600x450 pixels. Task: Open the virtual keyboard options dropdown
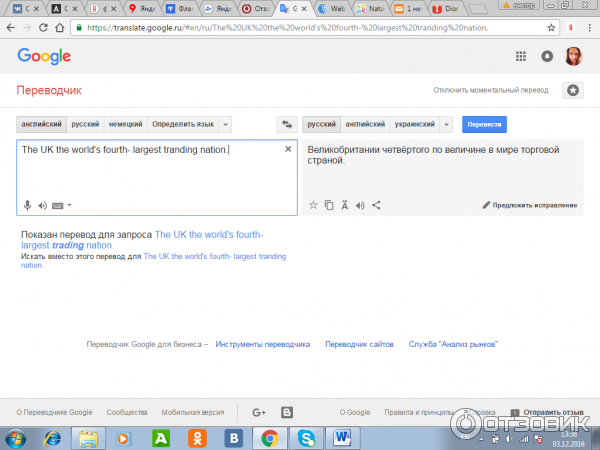tap(69, 205)
